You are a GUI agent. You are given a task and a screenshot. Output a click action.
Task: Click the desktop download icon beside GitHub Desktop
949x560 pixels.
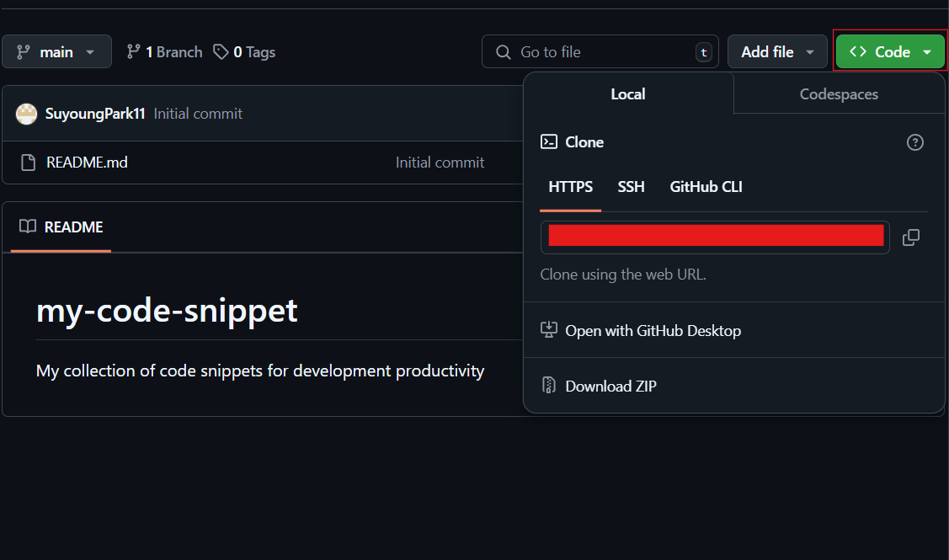tap(548, 330)
